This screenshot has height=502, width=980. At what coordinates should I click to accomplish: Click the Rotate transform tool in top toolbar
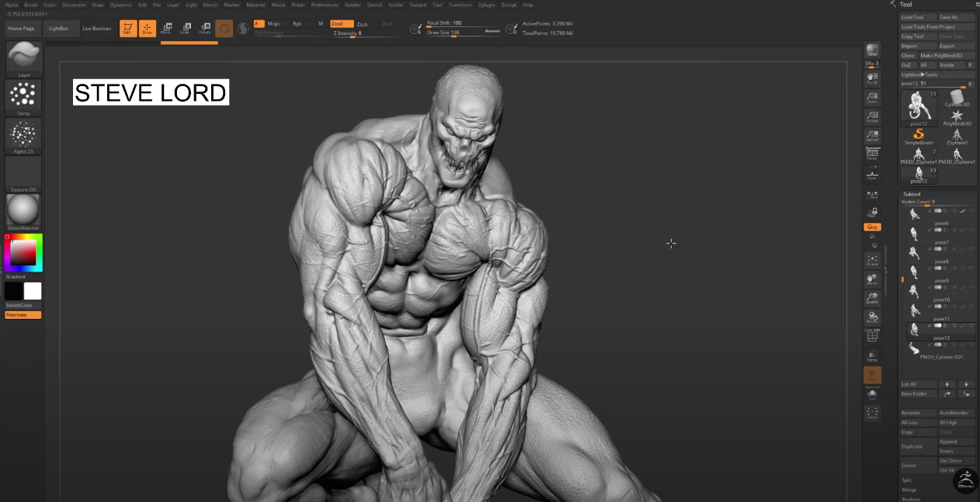[205, 29]
